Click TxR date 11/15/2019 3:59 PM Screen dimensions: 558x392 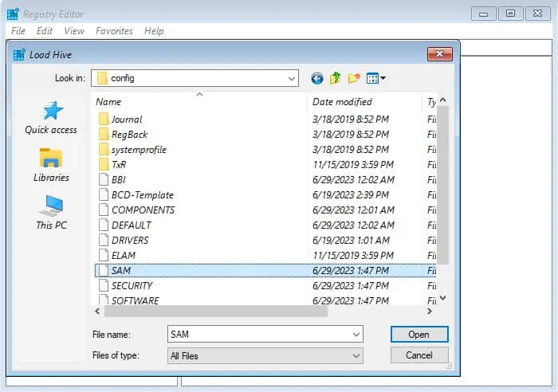coord(353,165)
